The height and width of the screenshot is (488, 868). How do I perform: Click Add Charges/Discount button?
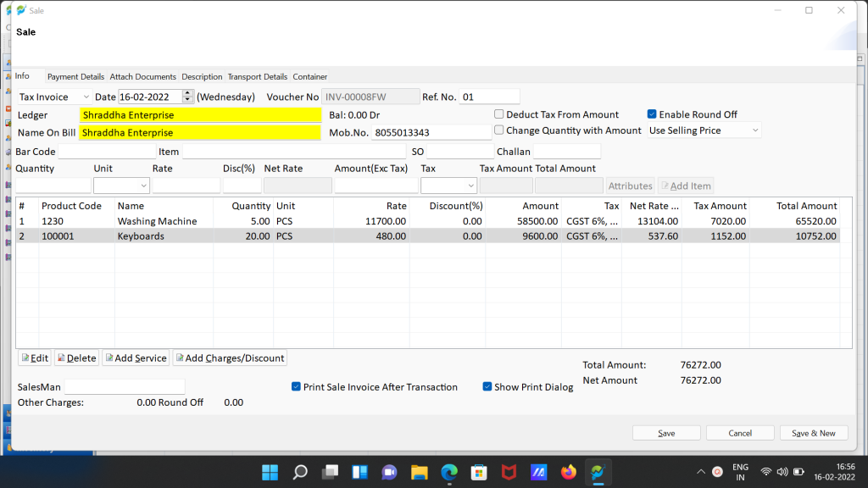[230, 358]
